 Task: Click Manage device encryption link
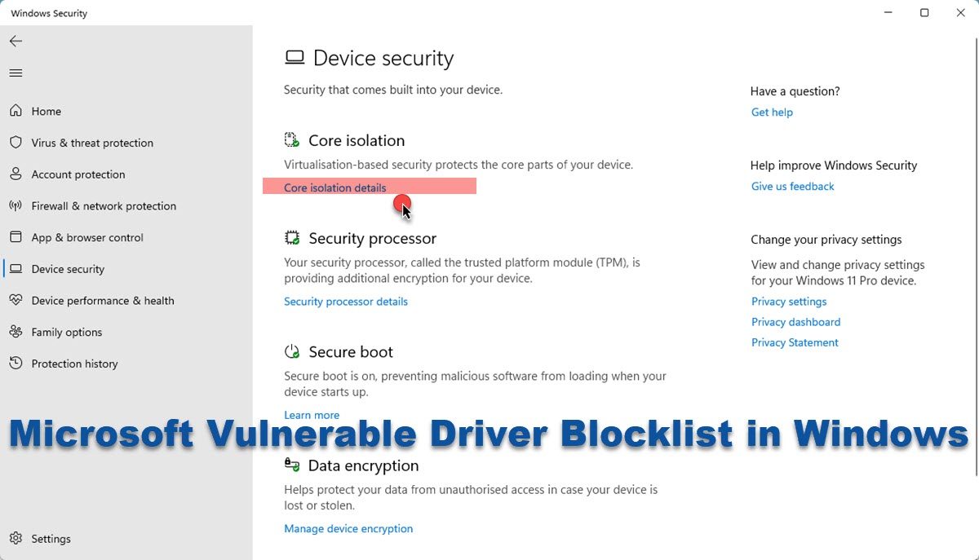[x=348, y=529]
